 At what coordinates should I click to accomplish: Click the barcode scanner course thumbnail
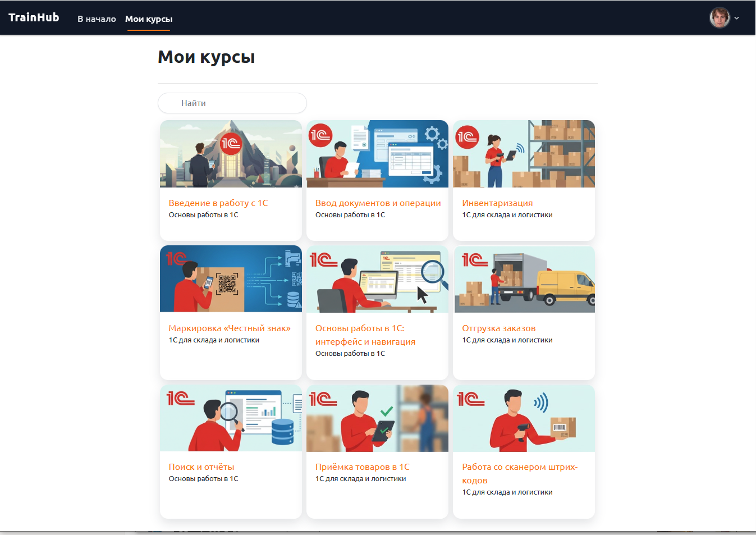click(524, 418)
